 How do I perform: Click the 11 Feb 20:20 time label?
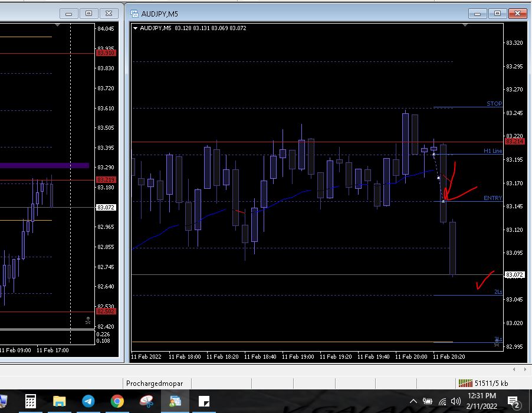[x=449, y=357]
